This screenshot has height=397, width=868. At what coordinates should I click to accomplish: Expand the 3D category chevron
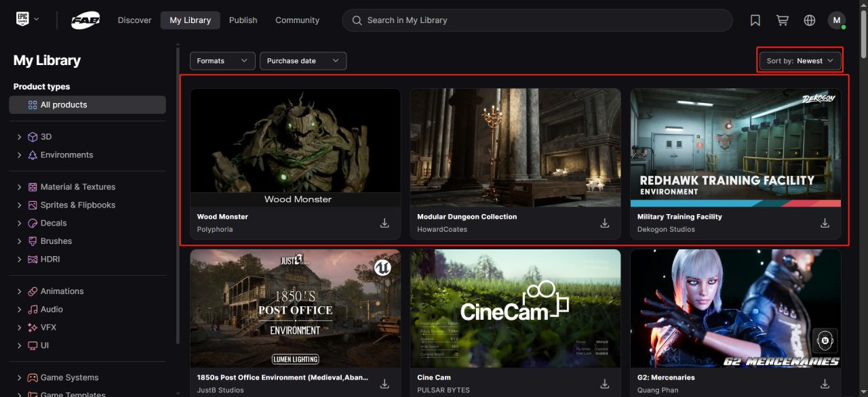coord(19,137)
